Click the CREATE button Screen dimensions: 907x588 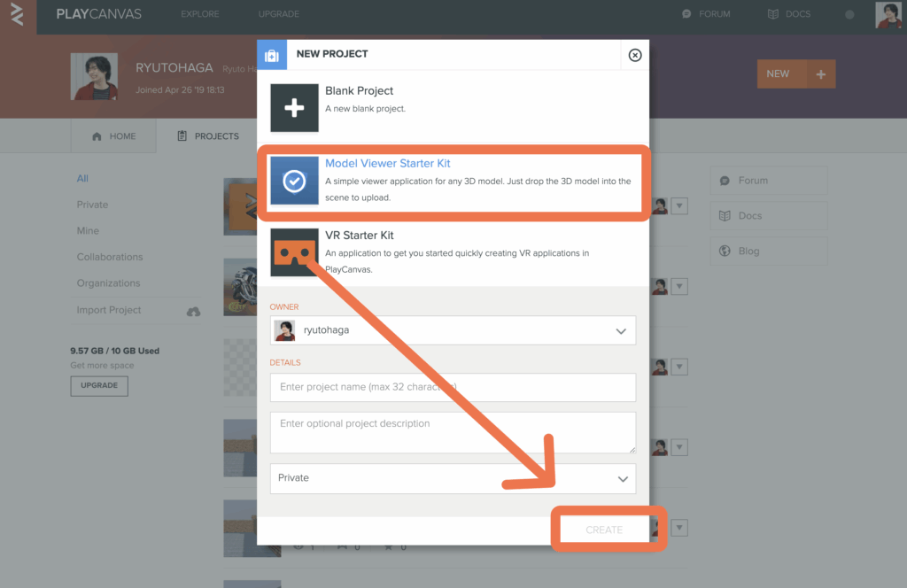click(604, 530)
